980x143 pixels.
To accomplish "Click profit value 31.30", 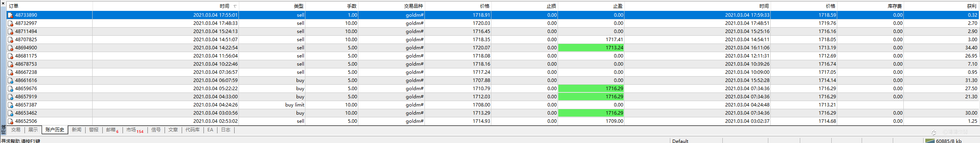I will pyautogui.click(x=971, y=80).
